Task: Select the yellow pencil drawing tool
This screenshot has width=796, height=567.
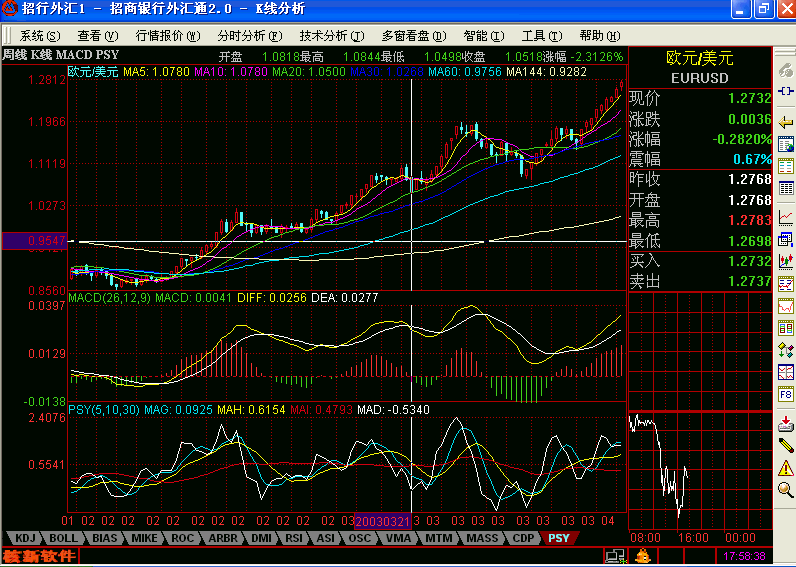Action: coord(785,446)
